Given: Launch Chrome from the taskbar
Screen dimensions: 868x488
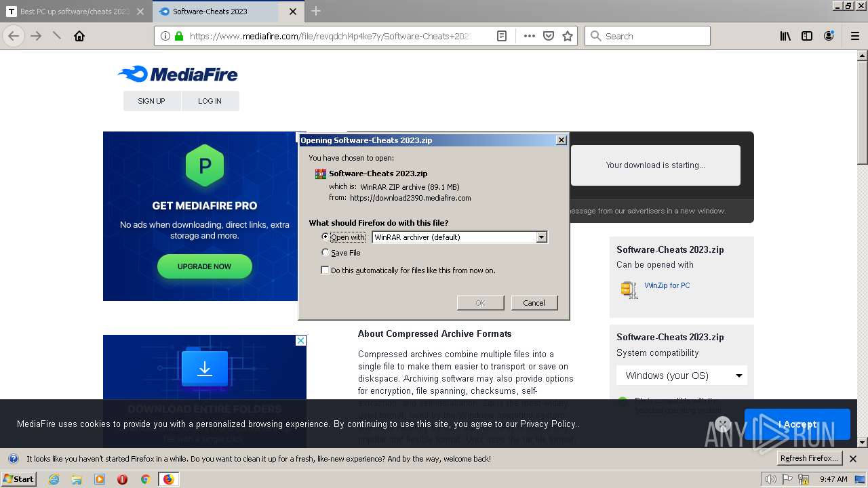Looking at the screenshot, I should pos(145,479).
